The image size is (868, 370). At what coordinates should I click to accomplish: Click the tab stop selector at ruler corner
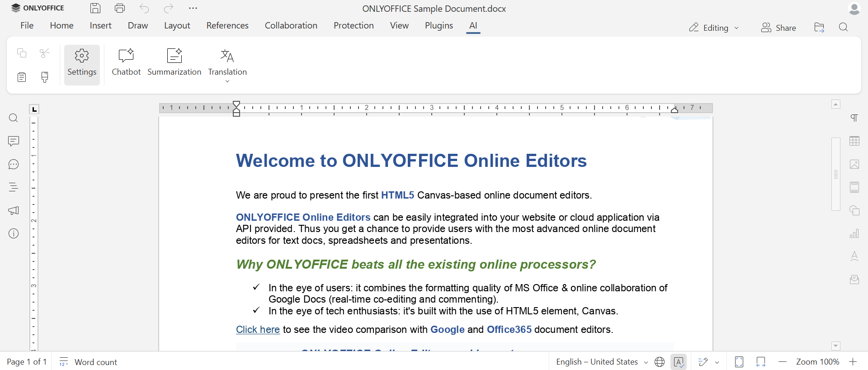click(34, 109)
